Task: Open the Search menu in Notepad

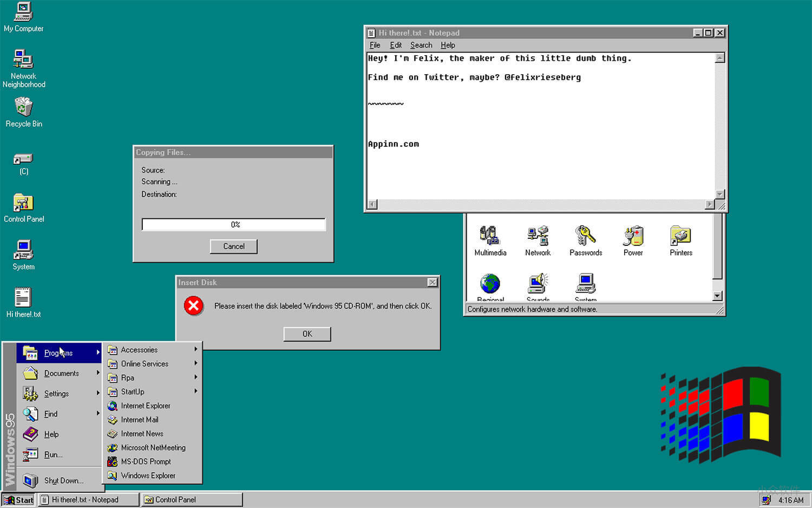Action: [x=421, y=45]
